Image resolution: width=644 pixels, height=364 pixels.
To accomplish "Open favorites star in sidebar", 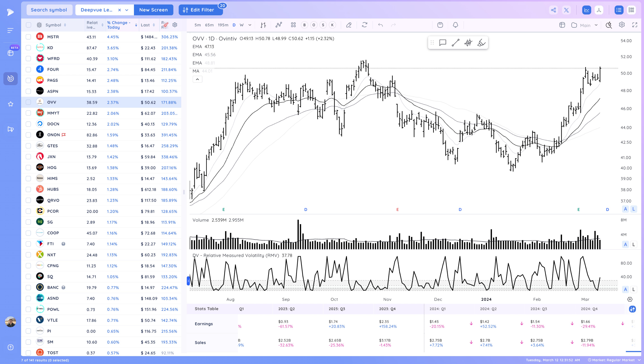I will coord(10,104).
